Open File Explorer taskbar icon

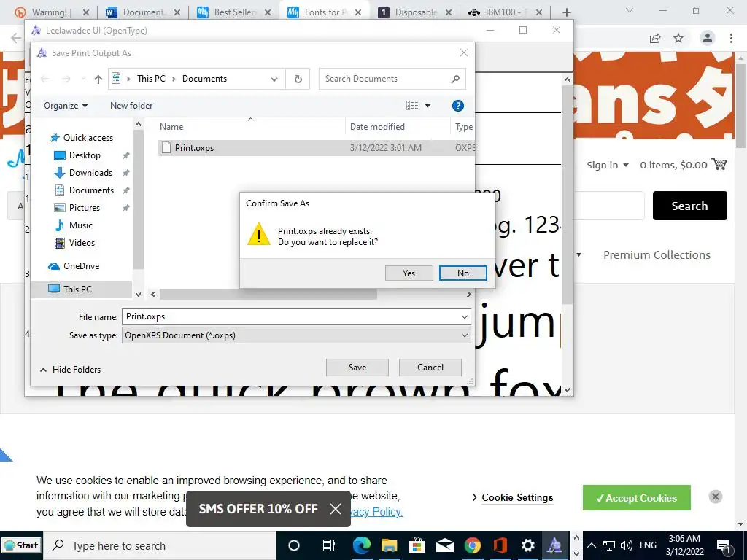pos(389,545)
